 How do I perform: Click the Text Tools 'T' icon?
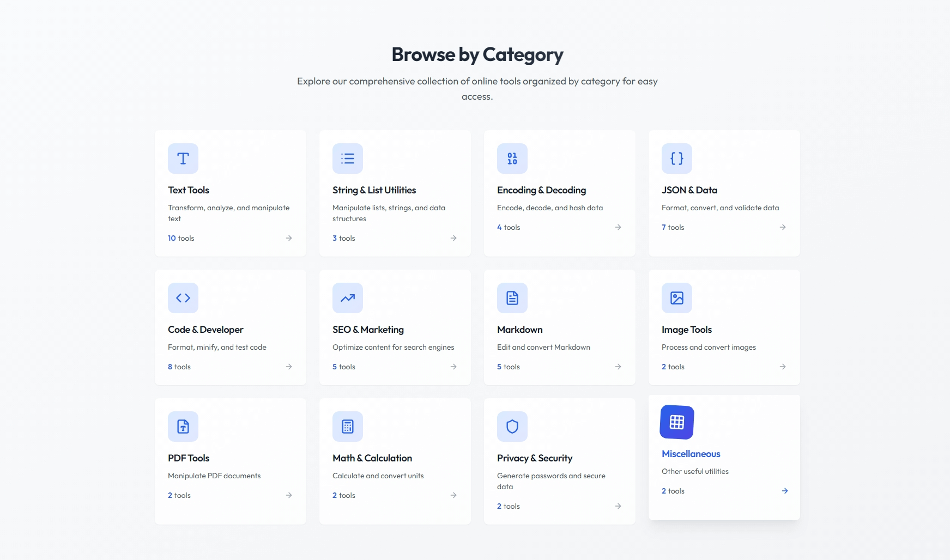coord(183,159)
